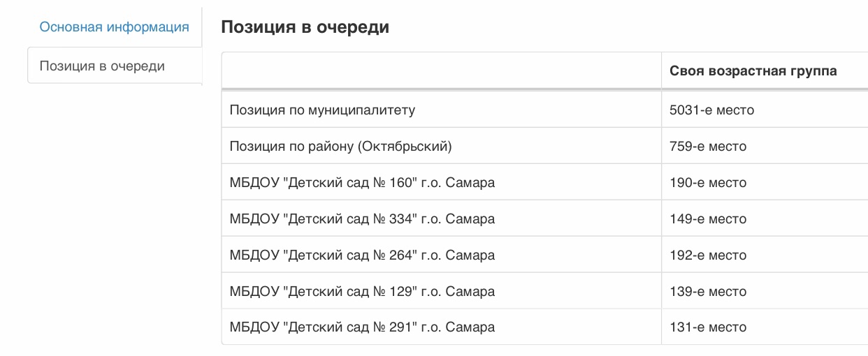Select the Детский сад № 334 row

pyautogui.click(x=544, y=218)
